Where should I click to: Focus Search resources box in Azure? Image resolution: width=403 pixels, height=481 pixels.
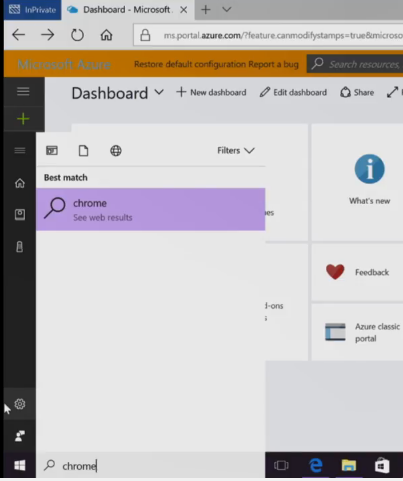pyautogui.click(x=355, y=64)
